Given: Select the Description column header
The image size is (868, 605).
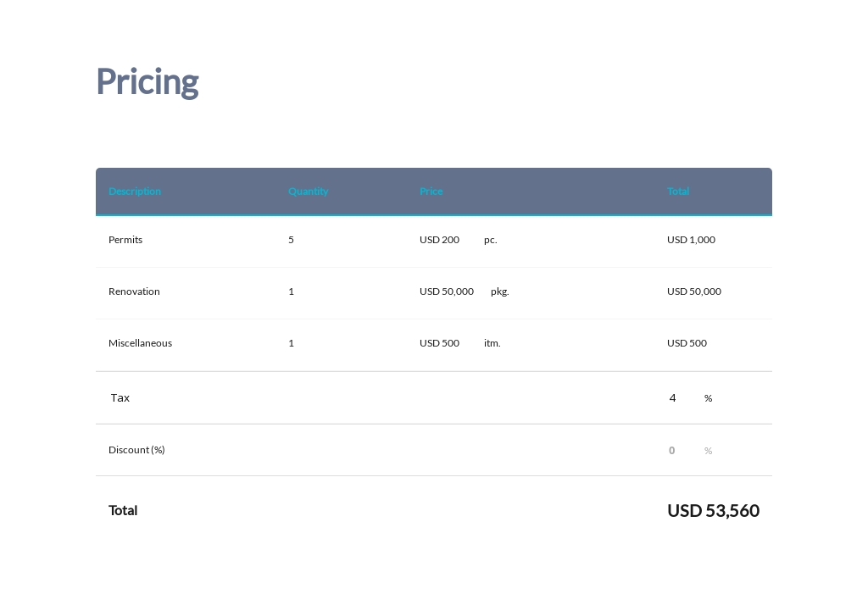Looking at the screenshot, I should pyautogui.click(x=135, y=191).
